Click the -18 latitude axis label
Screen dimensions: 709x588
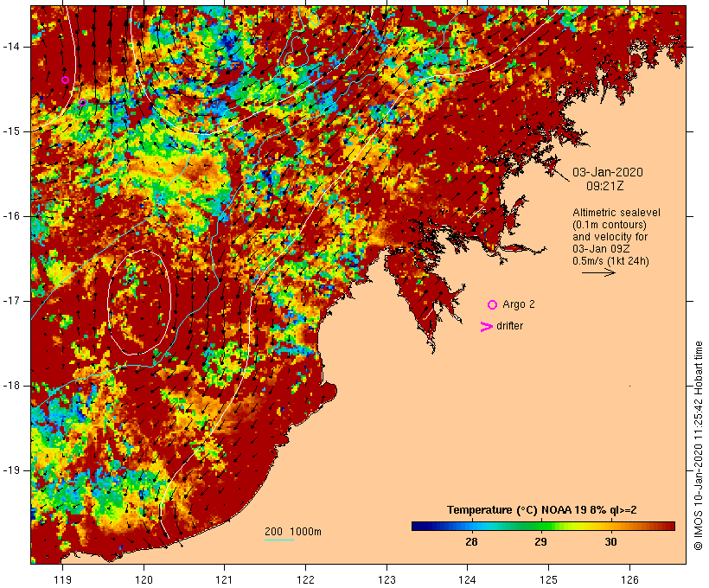tap(10, 386)
